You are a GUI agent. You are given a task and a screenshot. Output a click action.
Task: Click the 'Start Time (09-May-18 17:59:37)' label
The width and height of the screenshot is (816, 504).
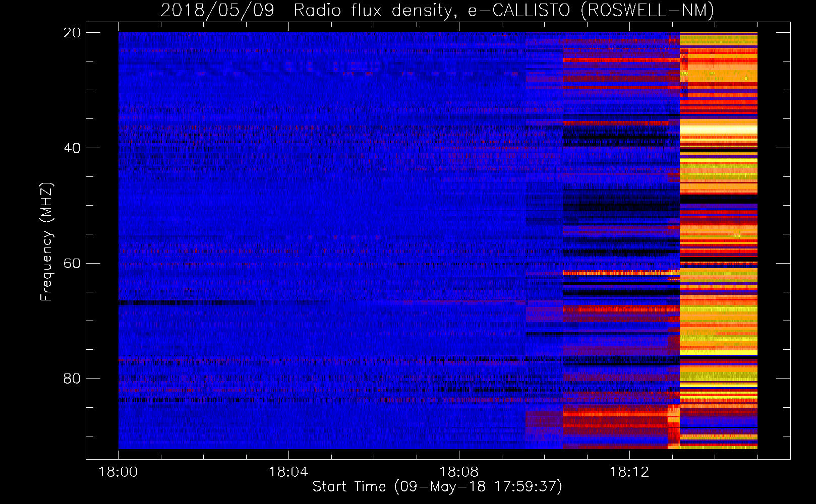click(x=437, y=487)
